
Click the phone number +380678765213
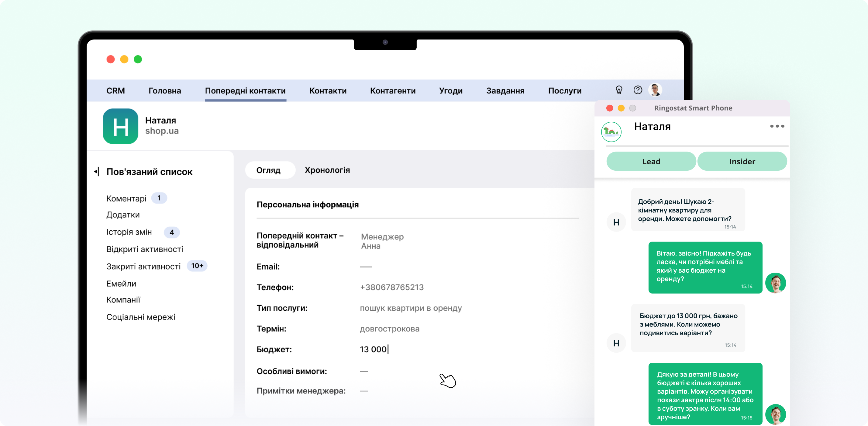click(x=391, y=287)
